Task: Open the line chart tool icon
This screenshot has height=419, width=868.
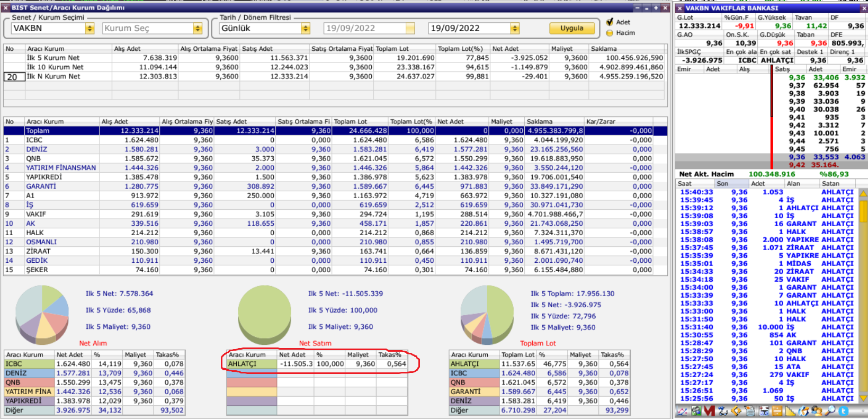Action: coord(682,411)
